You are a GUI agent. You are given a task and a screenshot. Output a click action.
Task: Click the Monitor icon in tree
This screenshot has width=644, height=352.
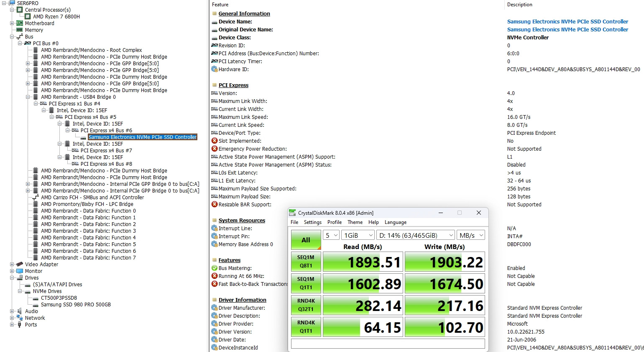coord(20,271)
